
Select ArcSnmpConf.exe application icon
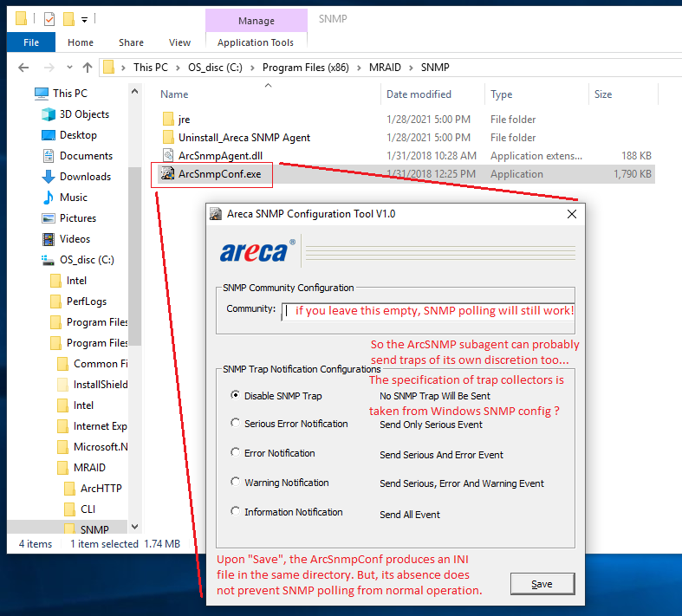(167, 173)
